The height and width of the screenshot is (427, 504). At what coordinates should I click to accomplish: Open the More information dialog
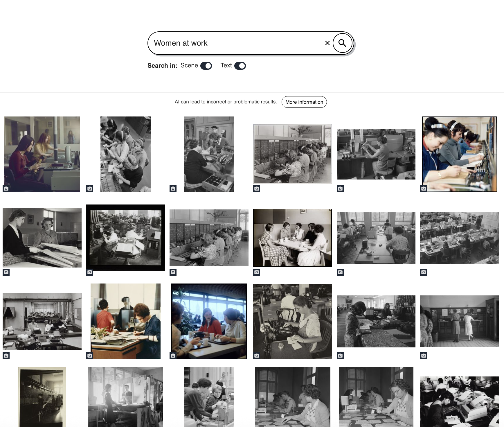[x=304, y=102]
